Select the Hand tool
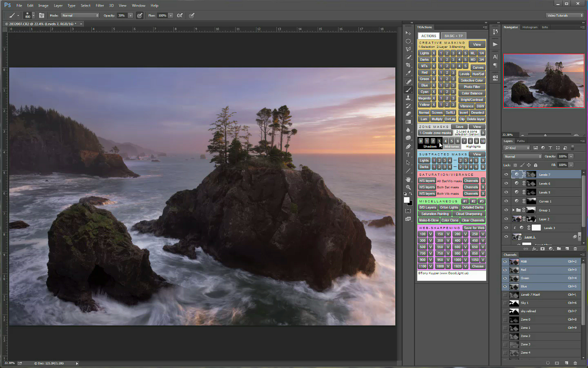 (408, 179)
